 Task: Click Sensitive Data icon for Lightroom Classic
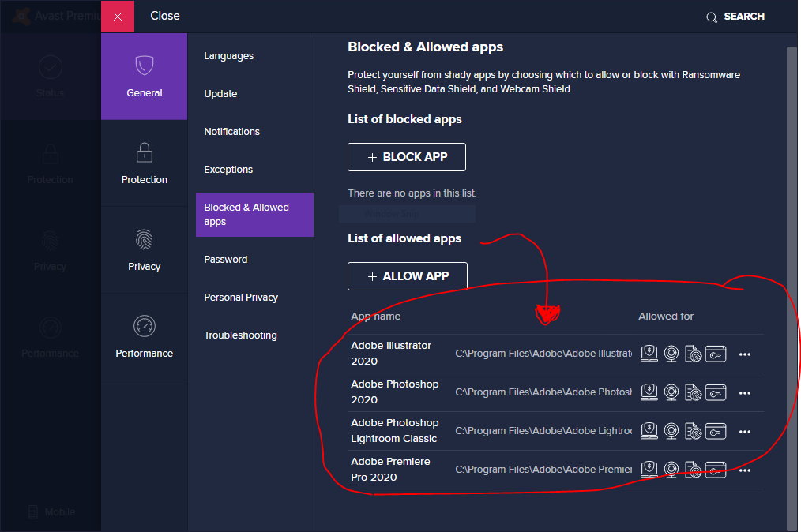pos(694,431)
